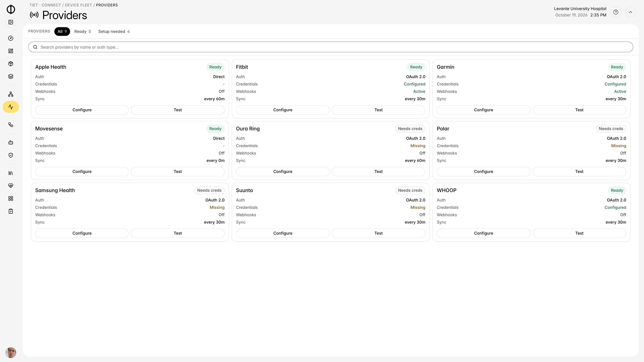Test the Garmin provider
The width and height of the screenshot is (644, 362).
579,110
